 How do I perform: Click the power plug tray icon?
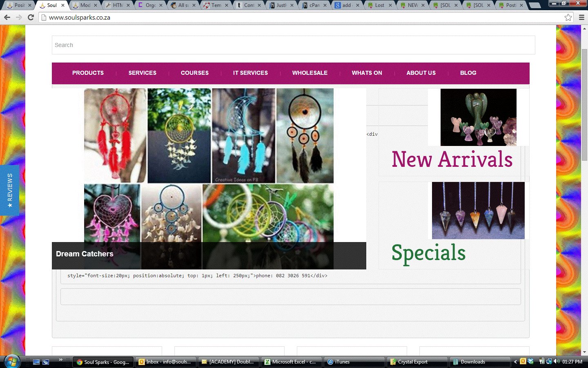[x=541, y=361]
